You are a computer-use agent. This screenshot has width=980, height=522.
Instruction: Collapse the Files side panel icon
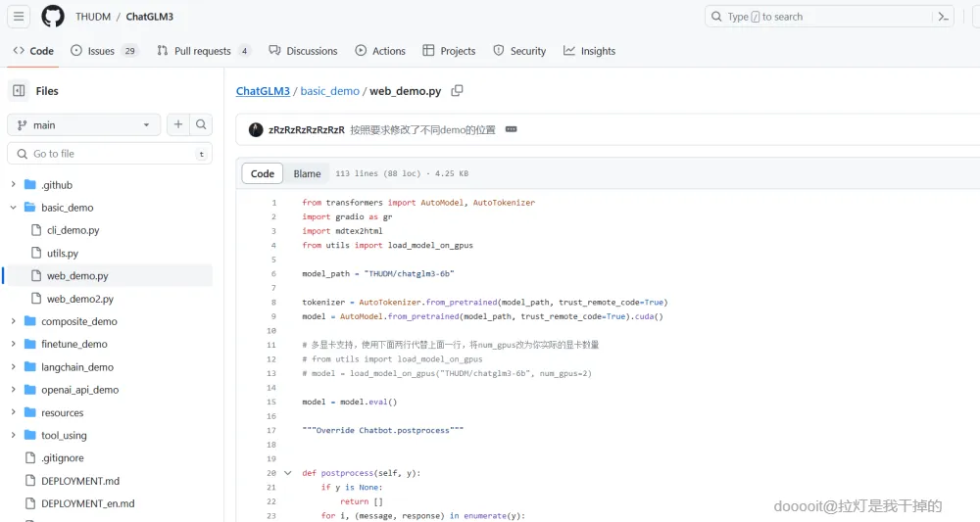[19, 91]
